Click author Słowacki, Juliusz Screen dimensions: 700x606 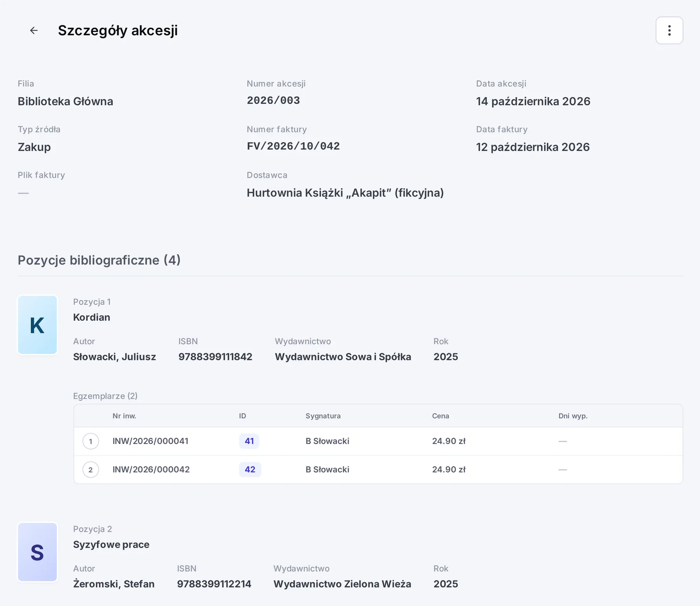pyautogui.click(x=115, y=357)
